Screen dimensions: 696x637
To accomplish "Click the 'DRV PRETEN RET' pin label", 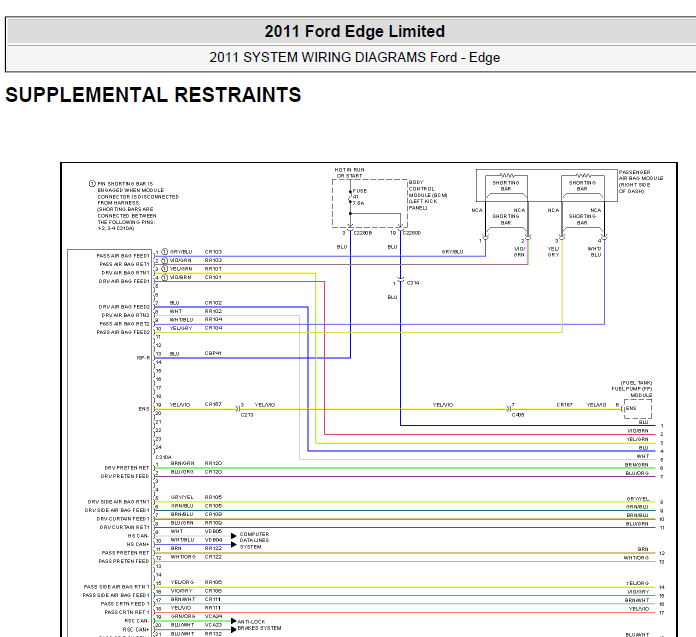I will click(x=127, y=467).
